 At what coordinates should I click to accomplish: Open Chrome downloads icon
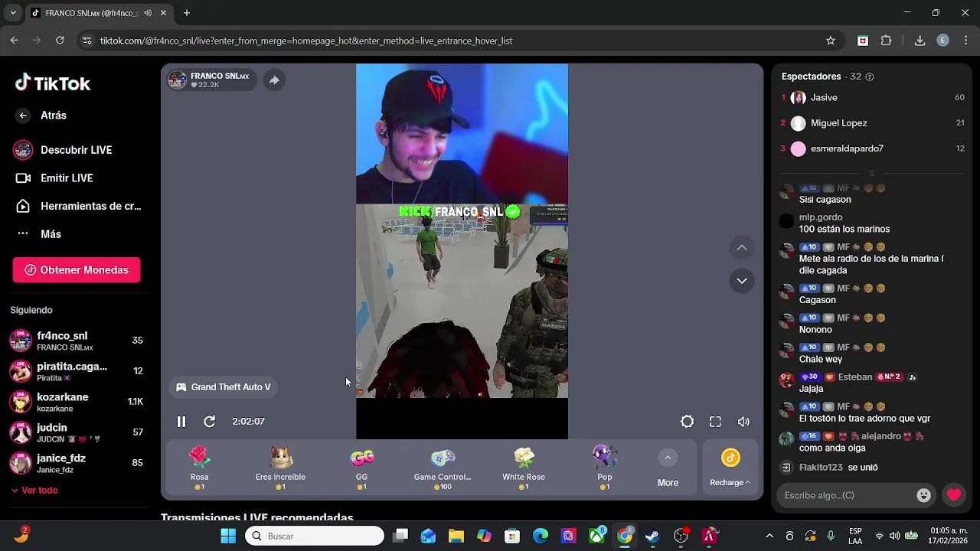920,41
